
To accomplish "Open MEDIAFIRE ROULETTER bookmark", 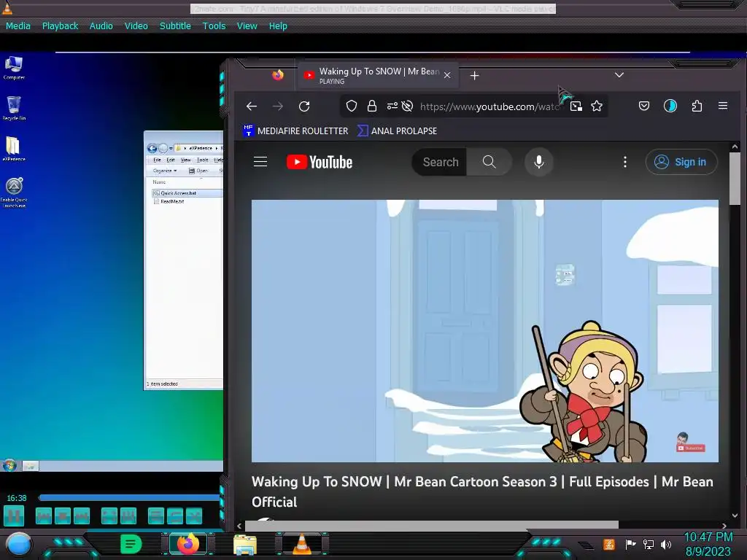I will [x=296, y=131].
